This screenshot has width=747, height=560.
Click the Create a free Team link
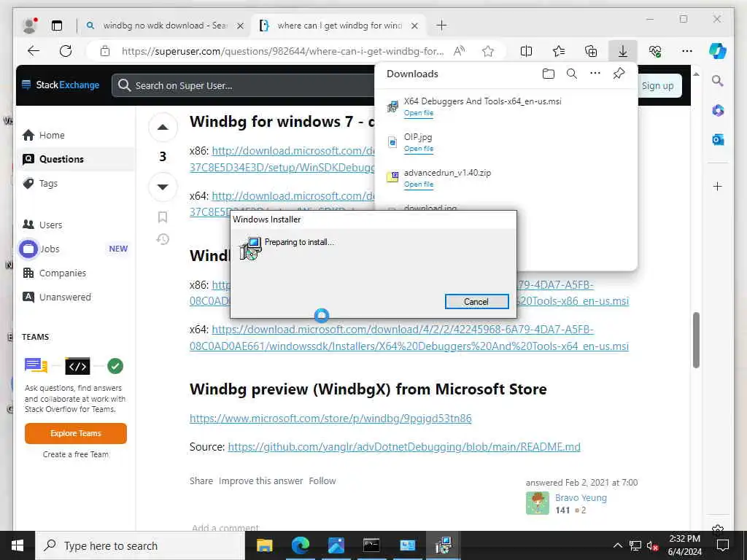point(76,454)
